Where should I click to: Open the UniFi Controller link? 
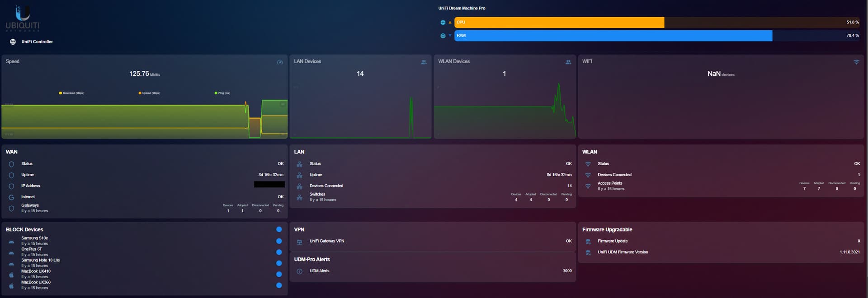tap(37, 42)
